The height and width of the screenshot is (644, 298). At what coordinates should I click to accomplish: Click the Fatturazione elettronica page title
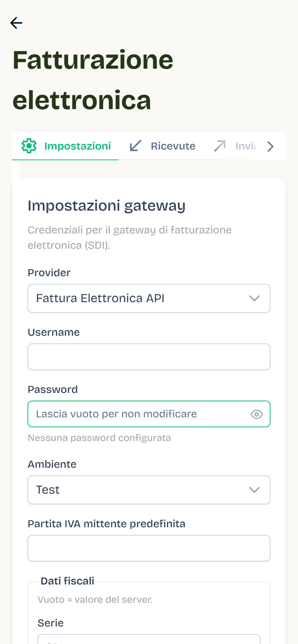tap(93, 80)
